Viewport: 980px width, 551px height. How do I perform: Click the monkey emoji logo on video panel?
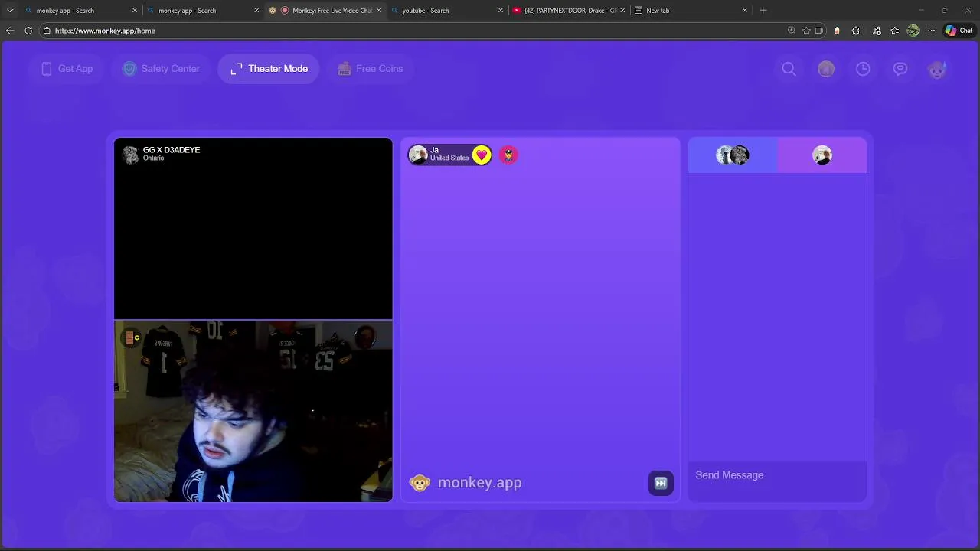(x=420, y=483)
